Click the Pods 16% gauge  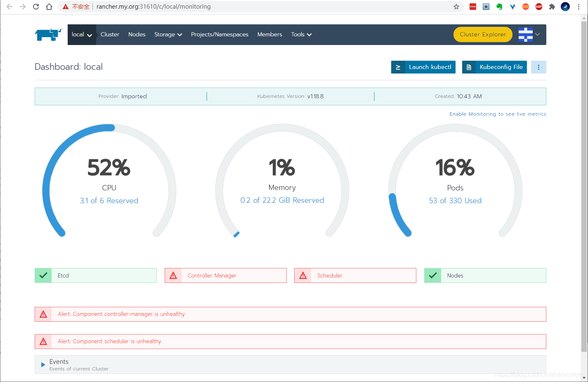point(455,181)
